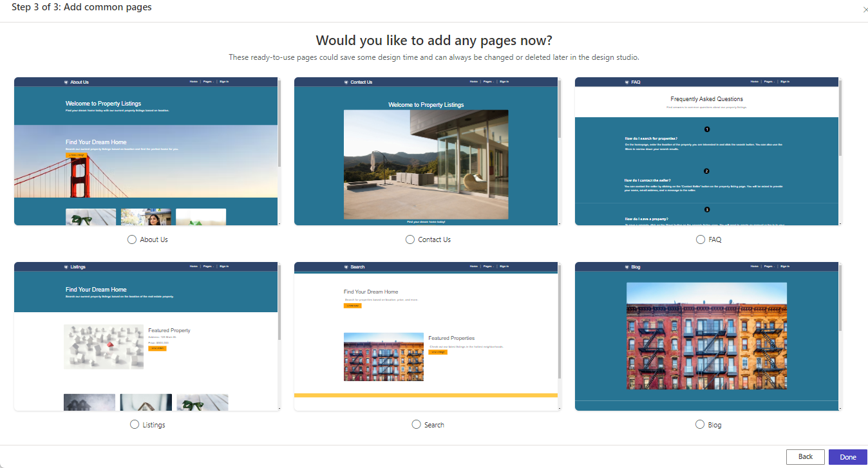Open Pages dropdown in FAQ preview

click(769, 82)
